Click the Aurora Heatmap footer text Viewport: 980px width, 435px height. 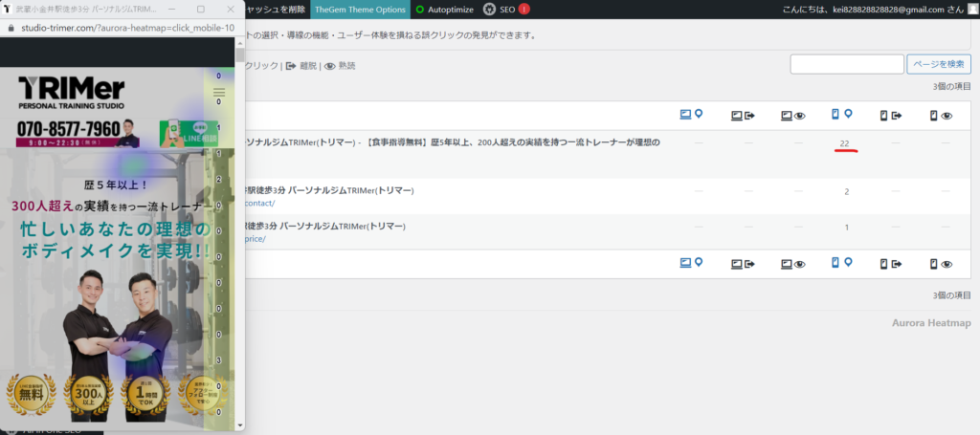click(x=931, y=322)
